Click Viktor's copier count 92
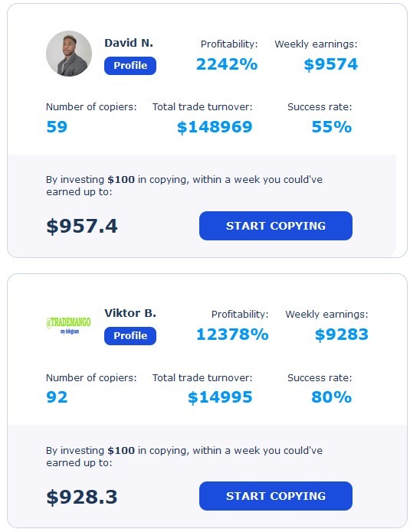The height and width of the screenshot is (532, 410). click(57, 397)
